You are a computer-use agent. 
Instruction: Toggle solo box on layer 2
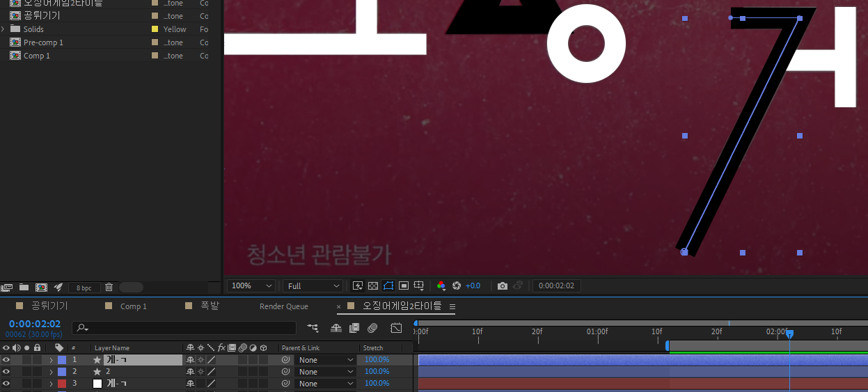[26, 372]
